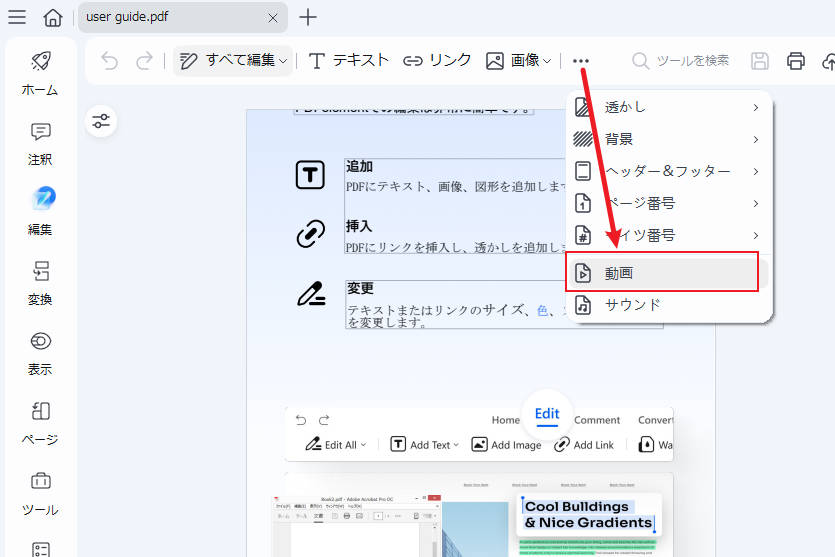Switch to the user guide.pdf tab
This screenshot has height=557, width=835.
tap(183, 17)
